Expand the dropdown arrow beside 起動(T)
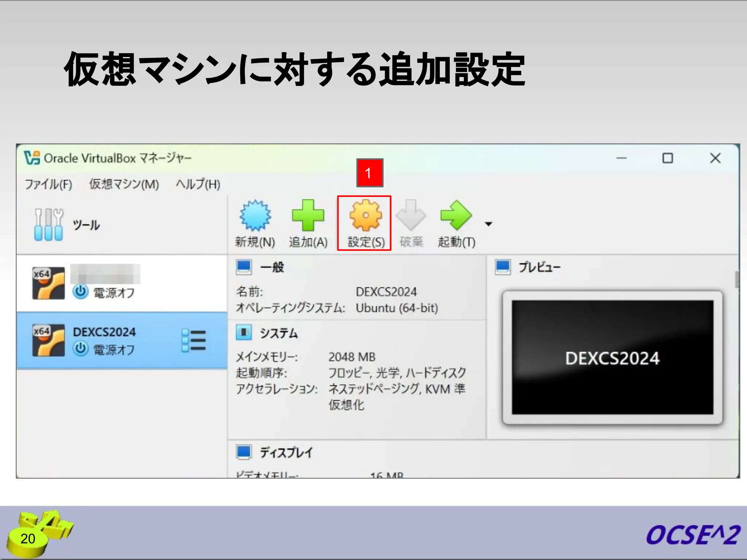Viewport: 747px width, 560px height. click(489, 224)
